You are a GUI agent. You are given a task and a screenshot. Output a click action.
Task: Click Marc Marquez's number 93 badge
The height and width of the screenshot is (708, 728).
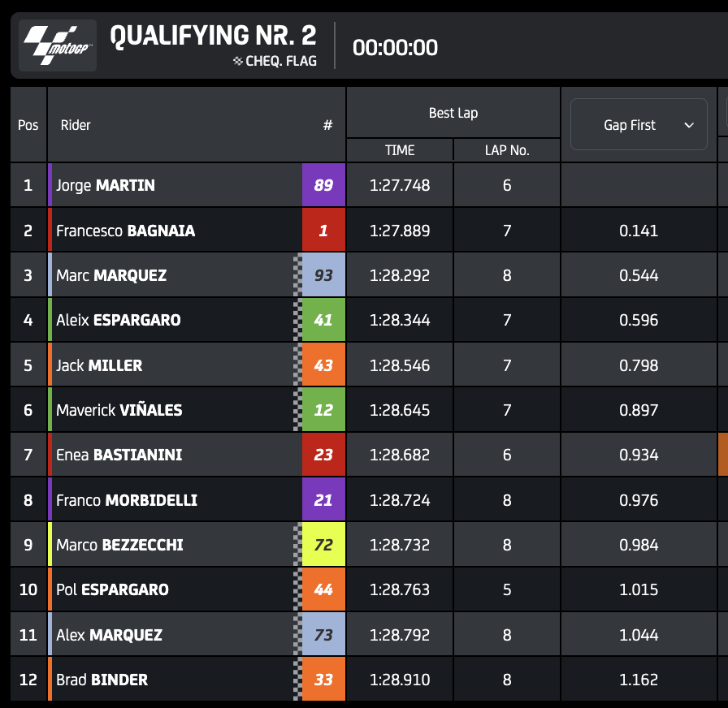click(323, 275)
